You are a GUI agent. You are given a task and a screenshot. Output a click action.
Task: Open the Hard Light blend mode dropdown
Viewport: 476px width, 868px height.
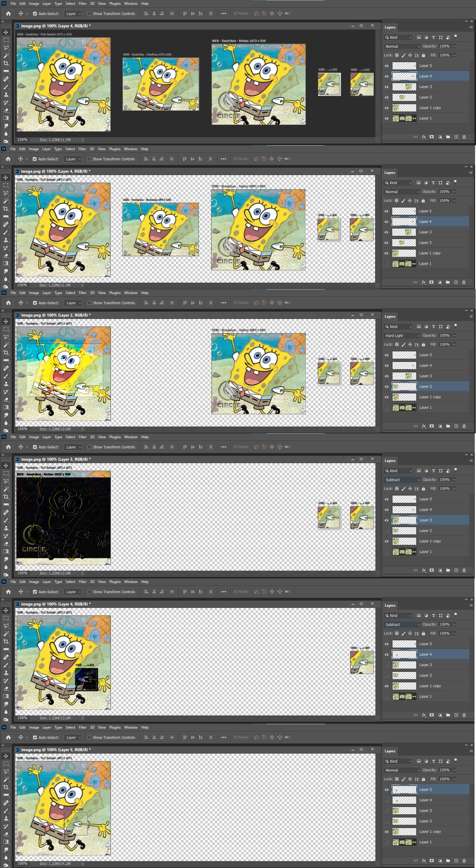point(402,335)
